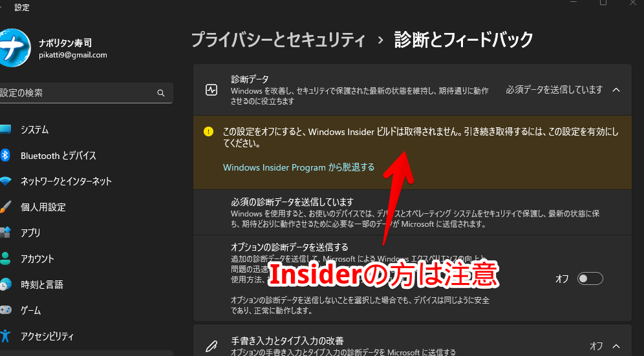Click the handwriting pen icon
The image size is (644, 356).
click(211, 346)
